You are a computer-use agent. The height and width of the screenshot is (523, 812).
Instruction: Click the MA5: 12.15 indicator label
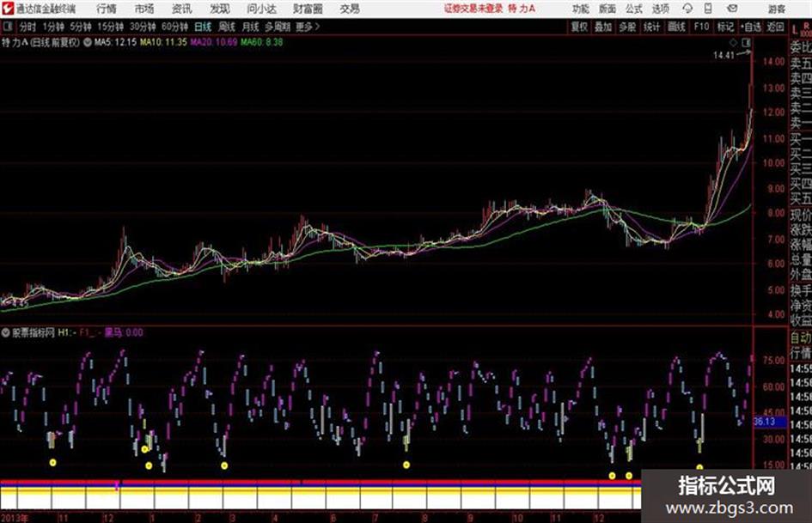115,42
